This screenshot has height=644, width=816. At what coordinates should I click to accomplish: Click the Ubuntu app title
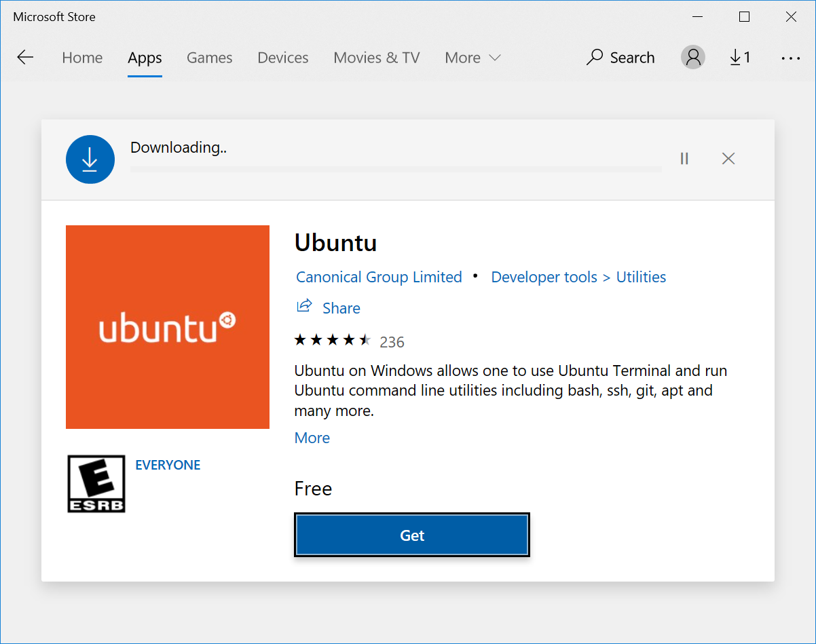[335, 242]
